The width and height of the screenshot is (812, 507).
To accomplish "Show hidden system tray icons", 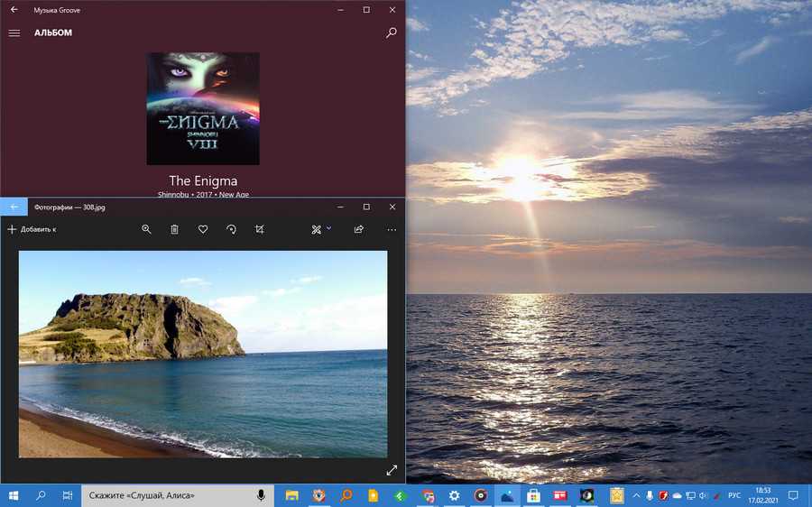I will coord(635,495).
